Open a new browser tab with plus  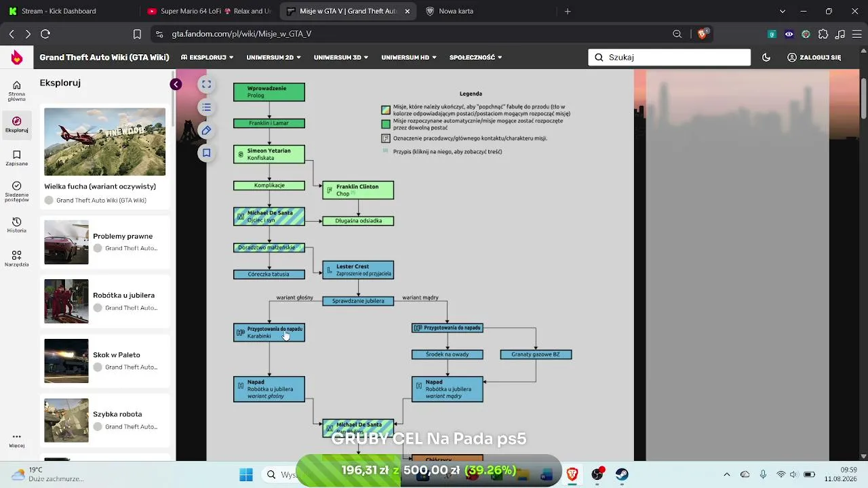pyautogui.click(x=568, y=11)
